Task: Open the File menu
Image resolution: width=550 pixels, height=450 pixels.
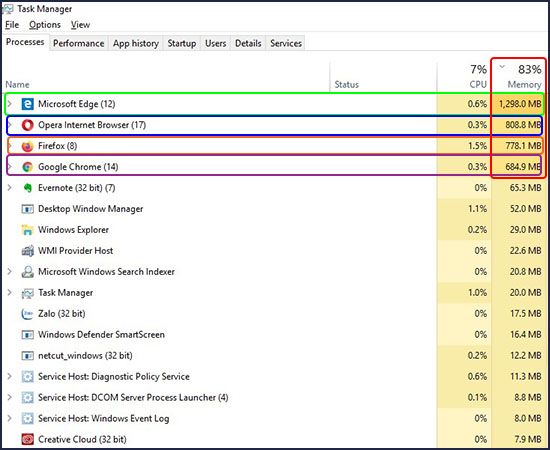Action: (x=12, y=25)
